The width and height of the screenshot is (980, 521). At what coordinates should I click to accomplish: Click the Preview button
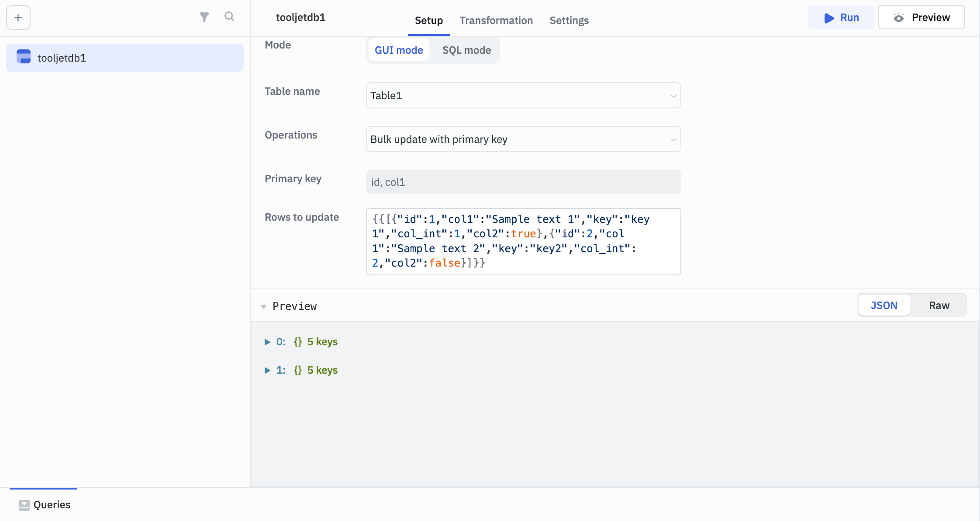click(921, 17)
